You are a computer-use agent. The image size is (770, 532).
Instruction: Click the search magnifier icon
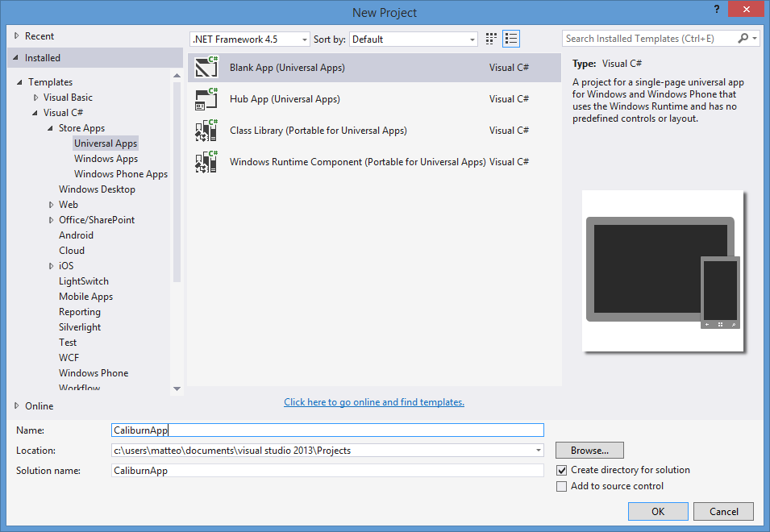pos(743,38)
